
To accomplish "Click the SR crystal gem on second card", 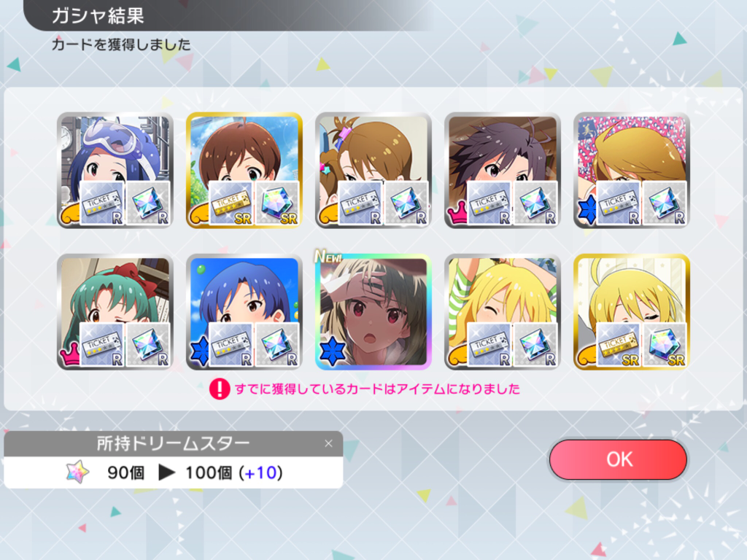I will (277, 203).
